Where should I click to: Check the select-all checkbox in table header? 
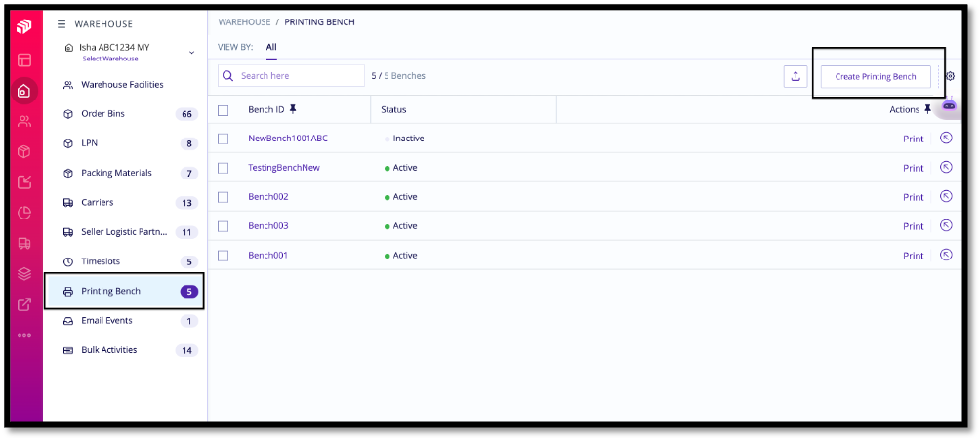224,110
